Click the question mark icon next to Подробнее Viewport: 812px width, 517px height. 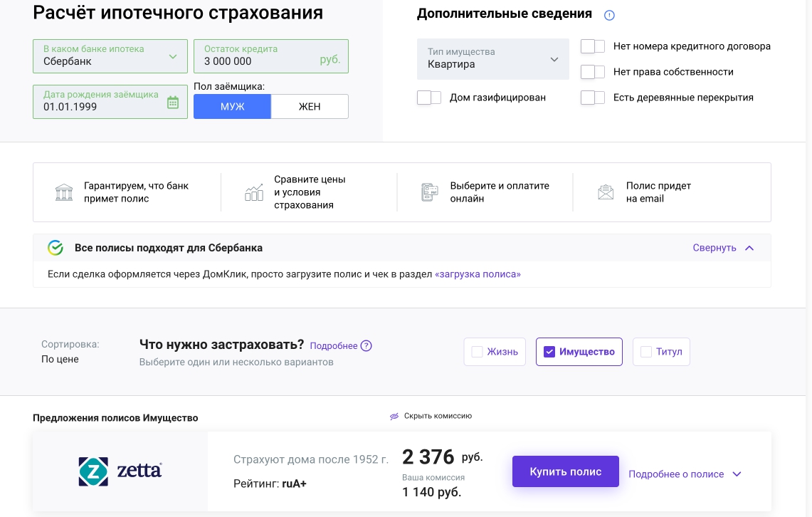[366, 345]
